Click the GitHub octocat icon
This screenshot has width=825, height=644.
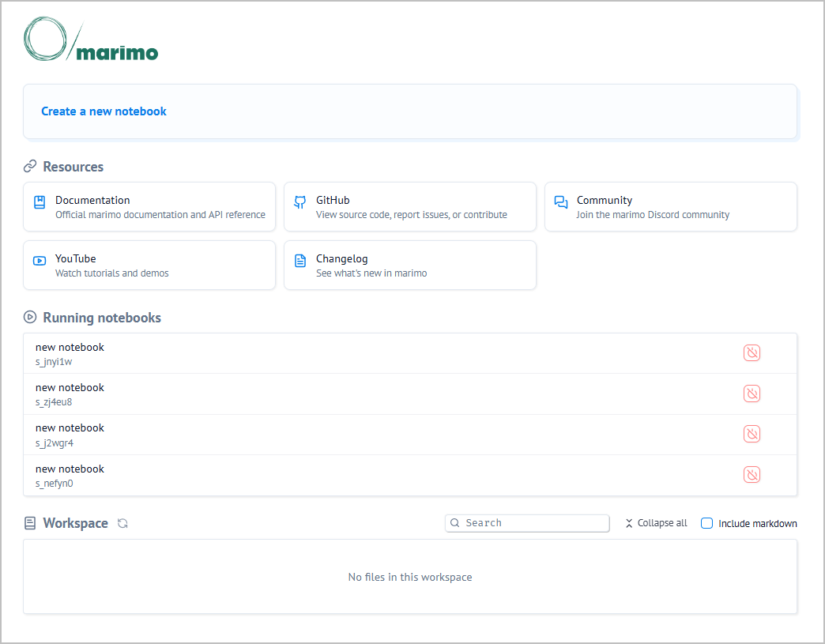point(300,202)
